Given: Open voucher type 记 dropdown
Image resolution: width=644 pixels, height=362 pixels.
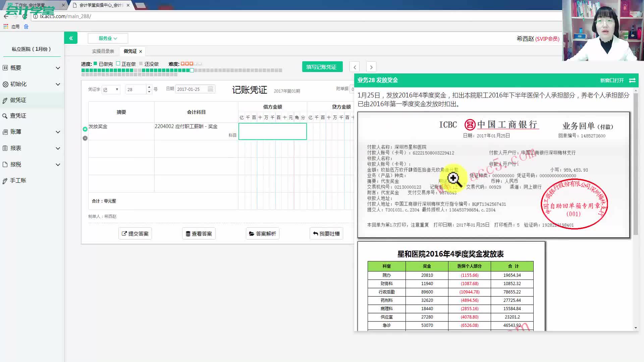Looking at the screenshot, I should click(x=111, y=89).
